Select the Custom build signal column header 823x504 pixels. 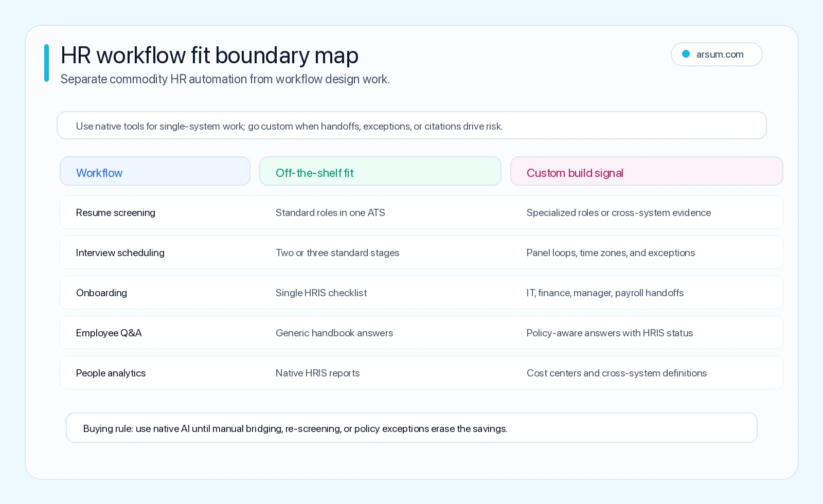(x=647, y=171)
